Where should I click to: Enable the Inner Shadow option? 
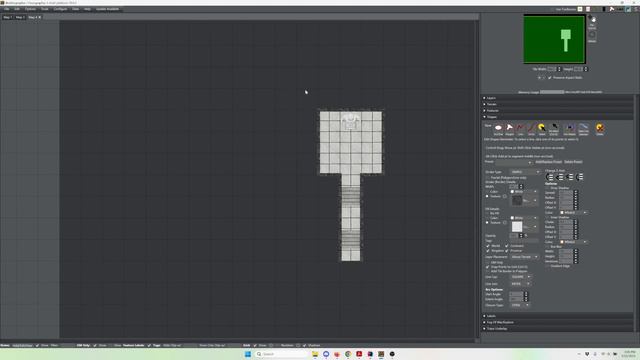[548, 218]
